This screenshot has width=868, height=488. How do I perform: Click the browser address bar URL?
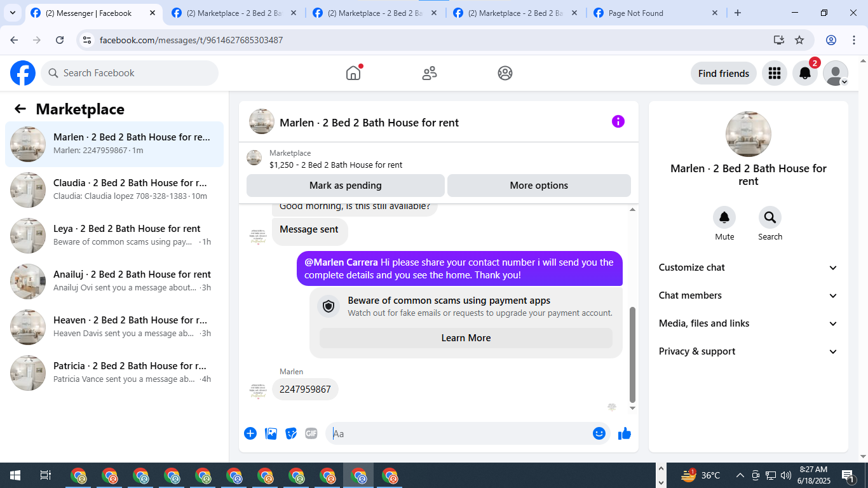coord(191,40)
